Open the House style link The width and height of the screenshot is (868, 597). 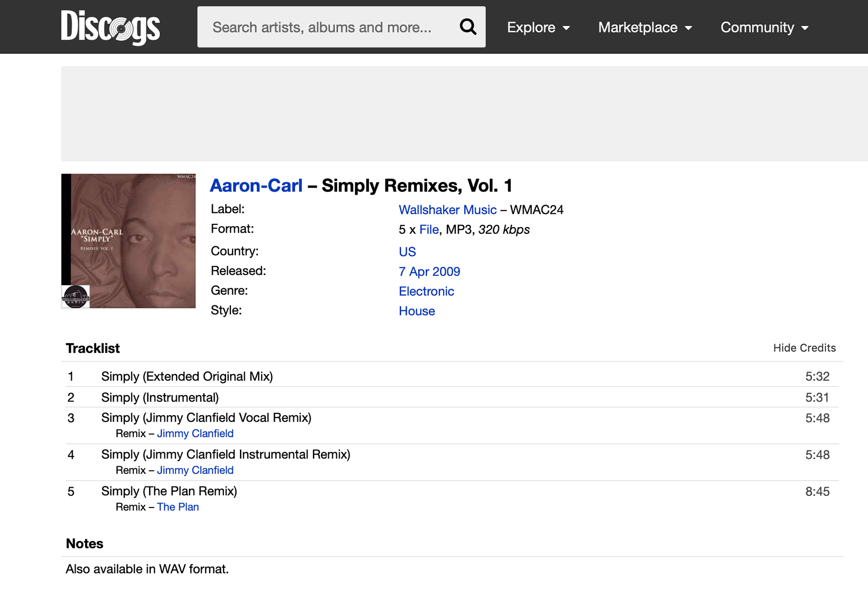click(416, 312)
